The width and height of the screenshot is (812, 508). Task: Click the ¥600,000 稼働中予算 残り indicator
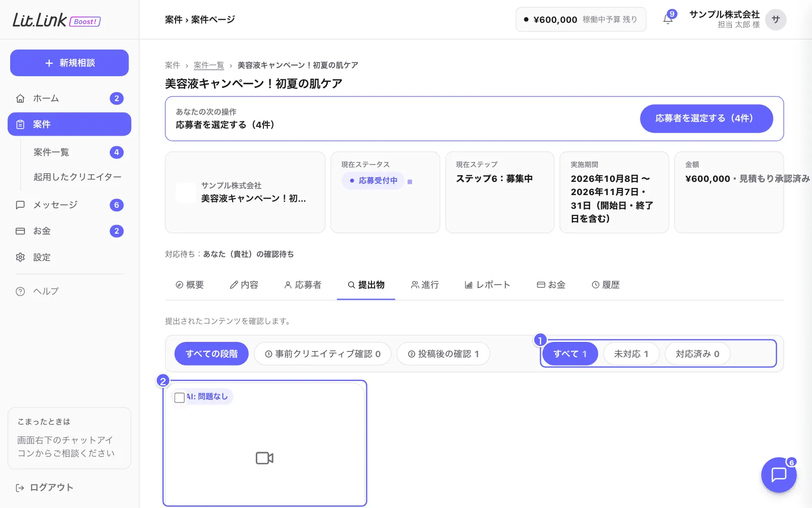tap(581, 19)
